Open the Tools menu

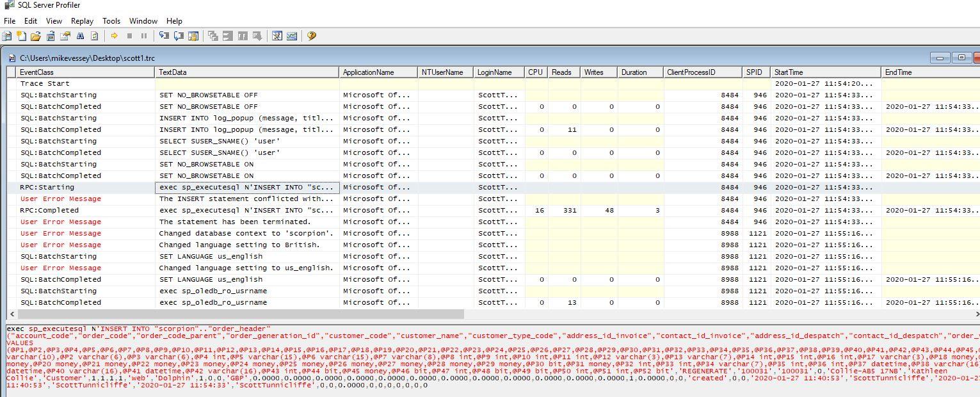[x=111, y=21]
